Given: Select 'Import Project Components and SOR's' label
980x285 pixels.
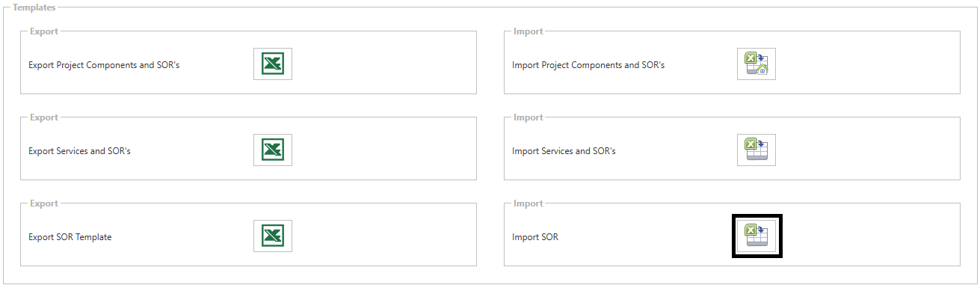Looking at the screenshot, I should click(588, 65).
